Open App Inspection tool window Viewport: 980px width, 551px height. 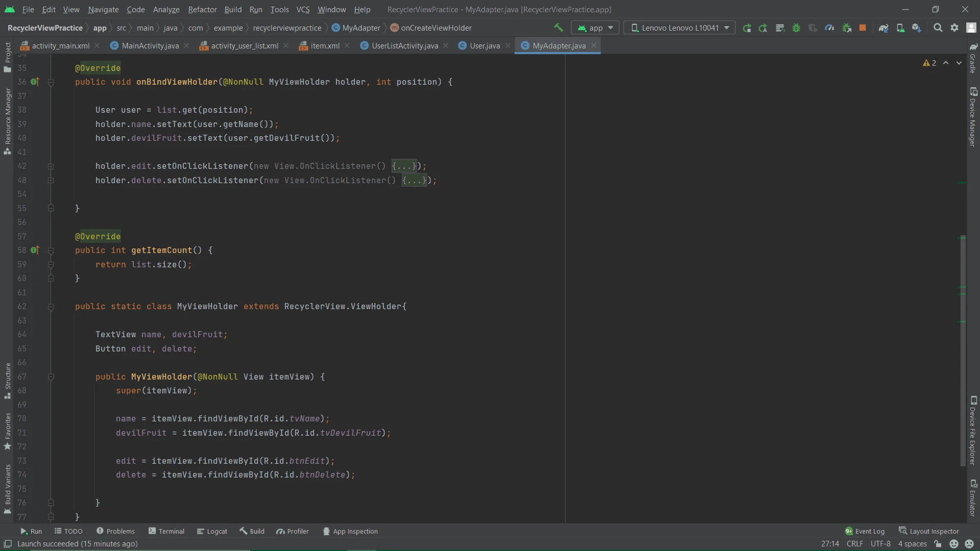pyautogui.click(x=350, y=531)
